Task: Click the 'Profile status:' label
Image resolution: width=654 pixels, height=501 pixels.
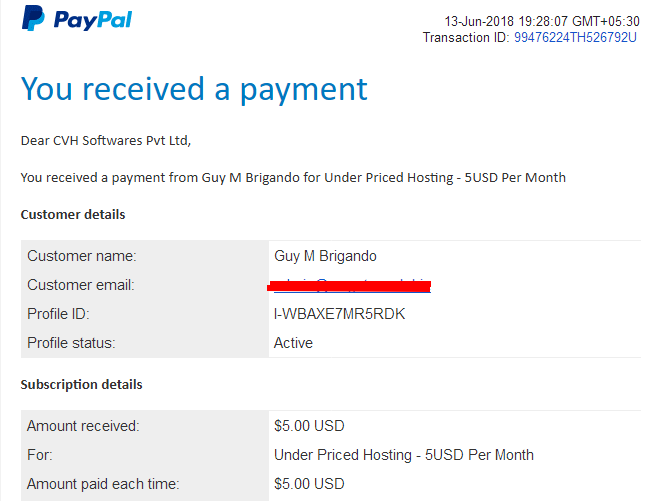Action: [71, 343]
